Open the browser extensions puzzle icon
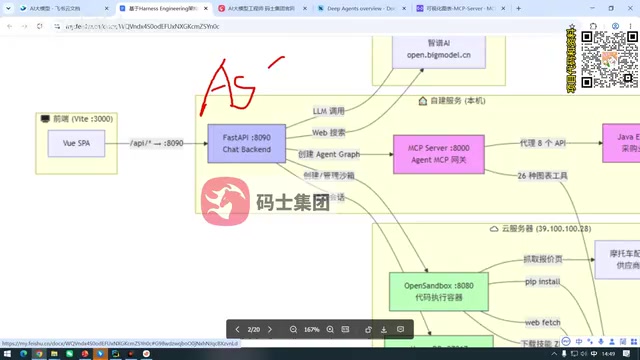640x360 pixels. click(593, 26)
